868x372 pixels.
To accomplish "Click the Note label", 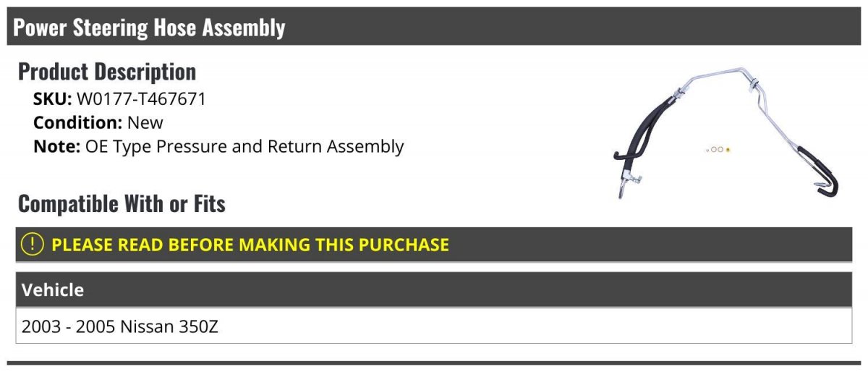I will 56,146.
